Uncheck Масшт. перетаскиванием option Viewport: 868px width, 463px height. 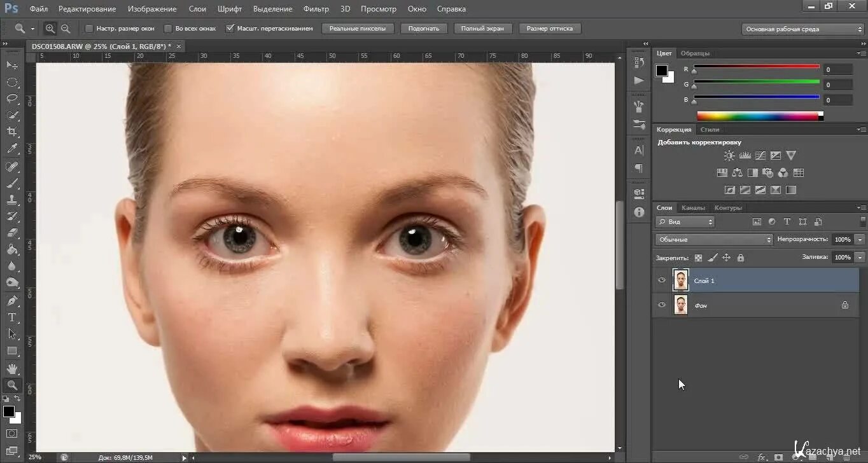[x=230, y=29]
